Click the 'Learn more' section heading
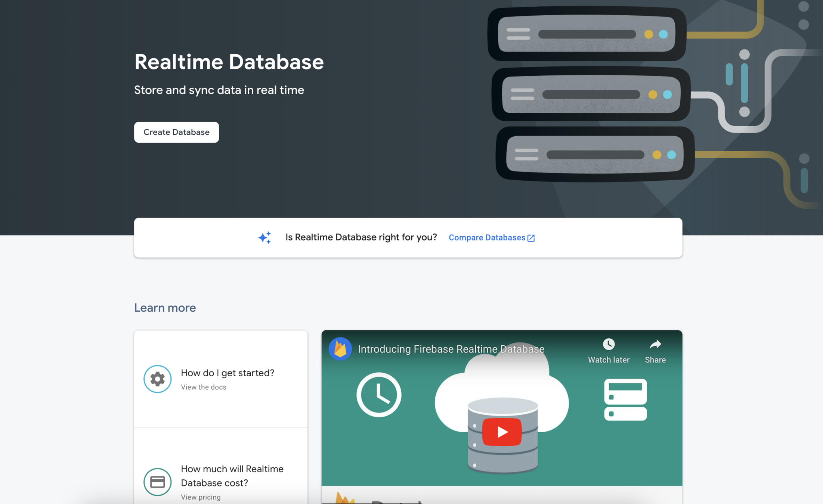823x504 pixels. (x=165, y=308)
